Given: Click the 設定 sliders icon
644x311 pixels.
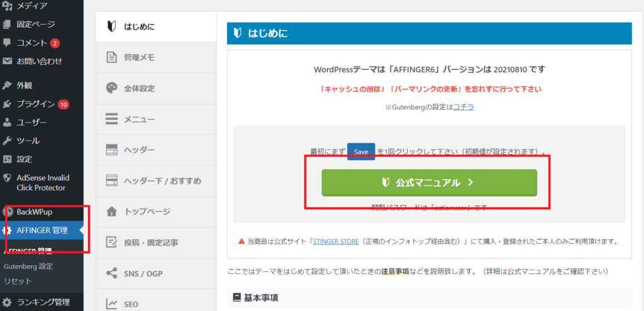Looking at the screenshot, I should tap(7, 159).
